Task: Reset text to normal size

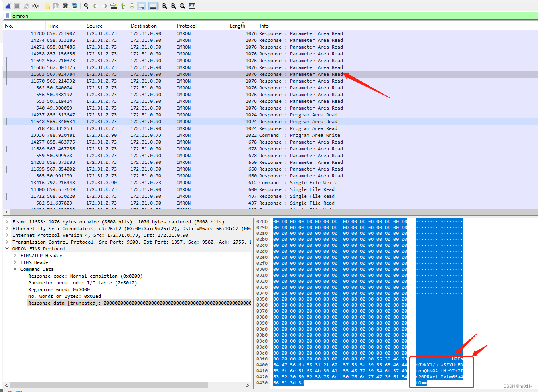Action: 183,6
